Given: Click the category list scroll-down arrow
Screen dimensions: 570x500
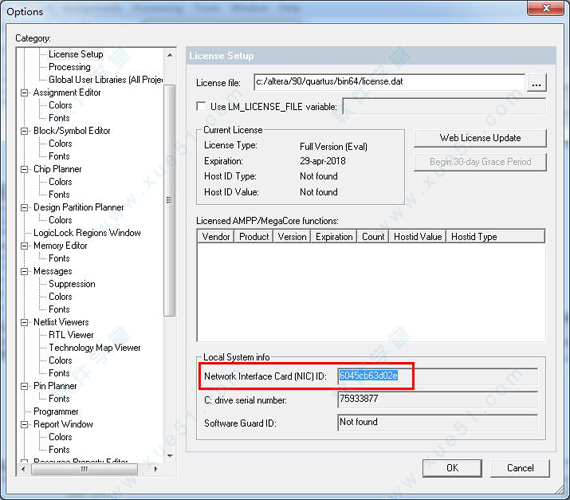Looking at the screenshot, I should (170, 456).
